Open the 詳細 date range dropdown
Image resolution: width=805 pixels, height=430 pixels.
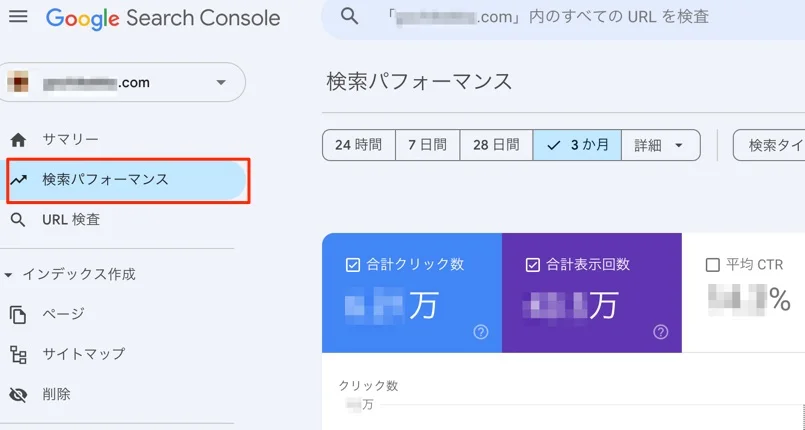pos(660,145)
